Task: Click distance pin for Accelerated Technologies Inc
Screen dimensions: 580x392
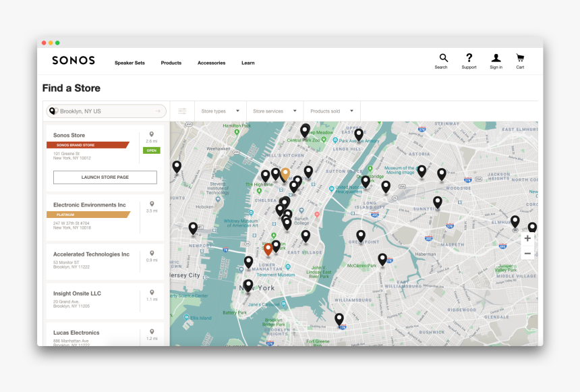Action: click(x=152, y=253)
